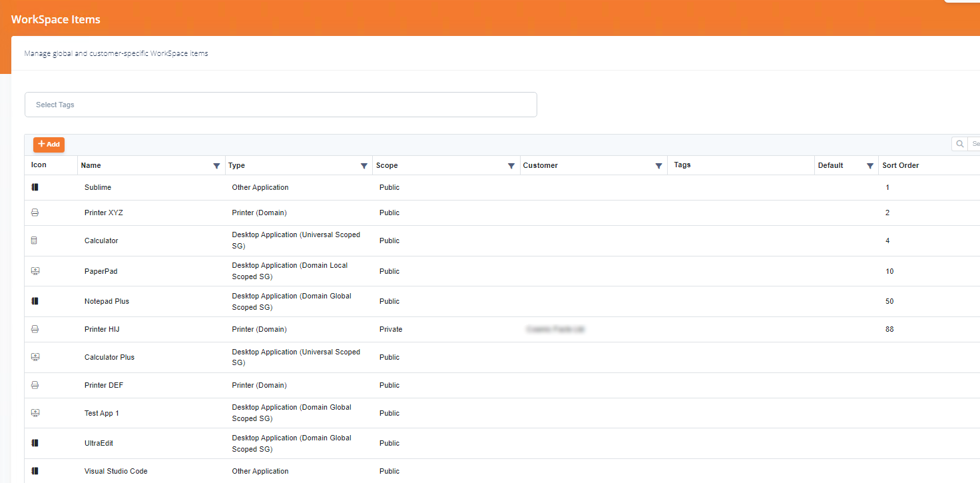Image resolution: width=980 pixels, height=483 pixels.
Task: Sort by the Customer column header
Action: coord(541,165)
